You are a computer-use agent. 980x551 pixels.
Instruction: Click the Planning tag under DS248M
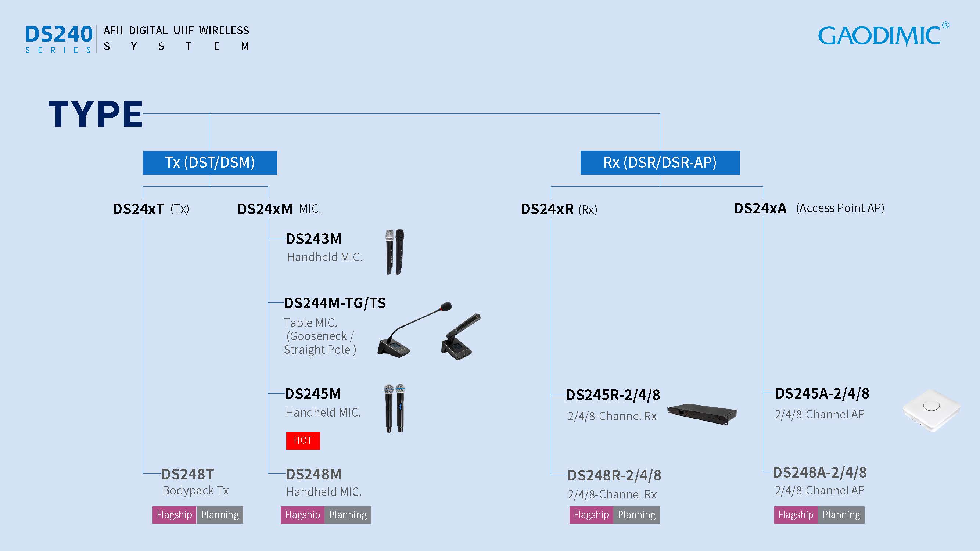point(348,515)
